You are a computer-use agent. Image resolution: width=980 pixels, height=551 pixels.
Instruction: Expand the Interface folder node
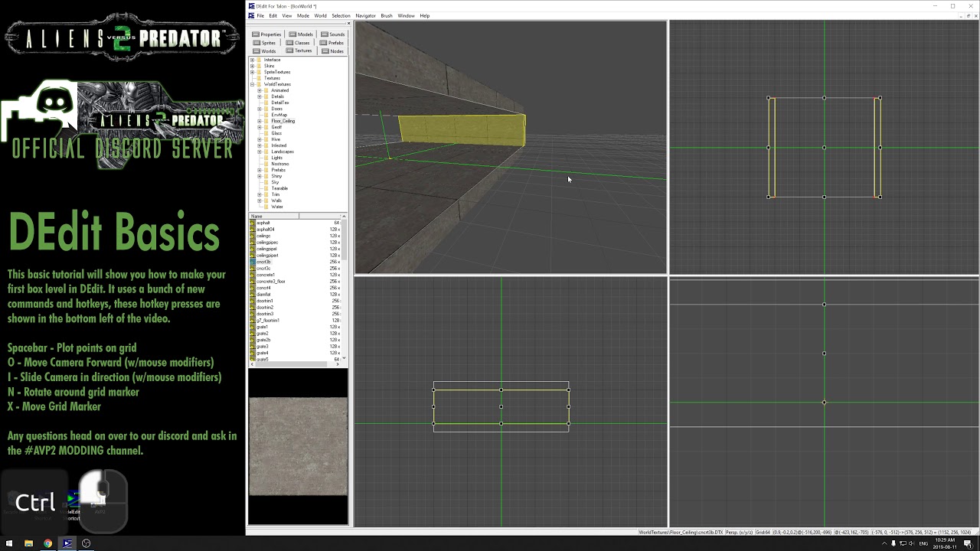pyautogui.click(x=252, y=60)
